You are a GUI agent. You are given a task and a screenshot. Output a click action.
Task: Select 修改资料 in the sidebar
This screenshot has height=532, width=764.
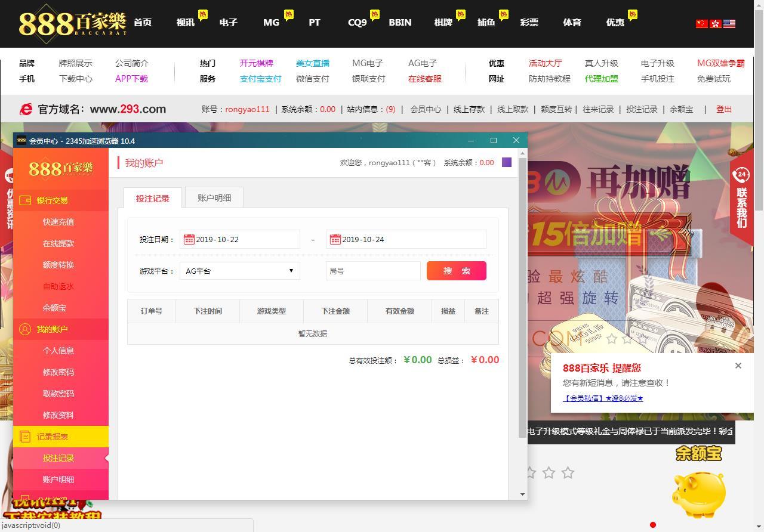pos(58,415)
